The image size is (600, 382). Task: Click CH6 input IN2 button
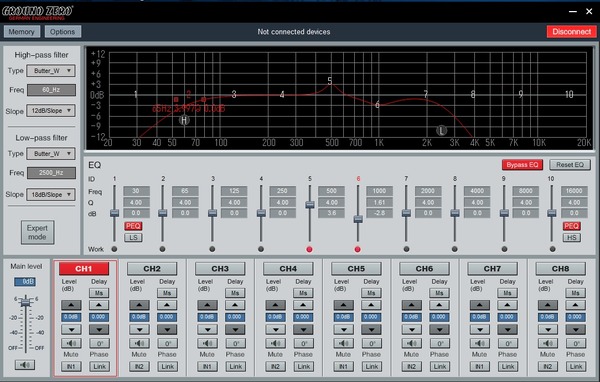click(412, 366)
